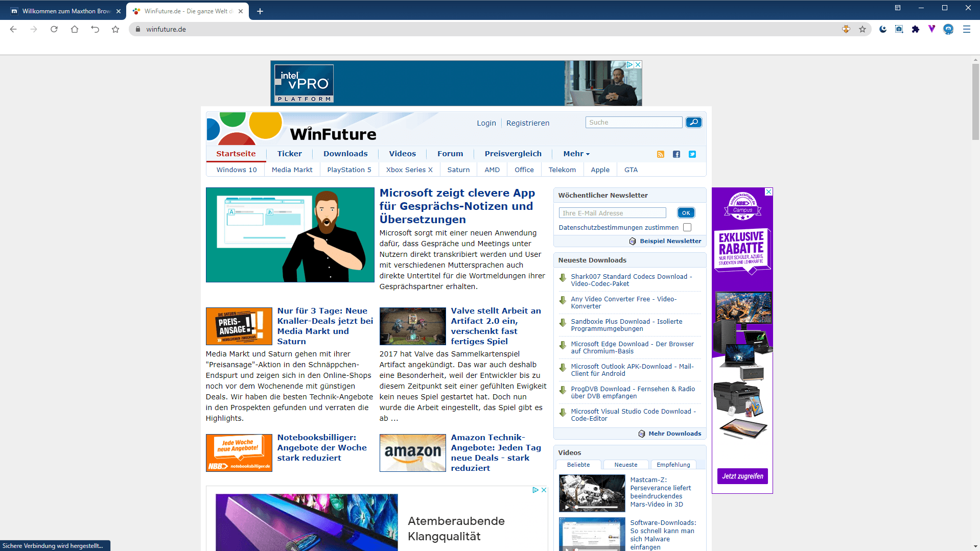Open the Forum navigation item
The width and height of the screenshot is (980, 551).
tap(450, 154)
